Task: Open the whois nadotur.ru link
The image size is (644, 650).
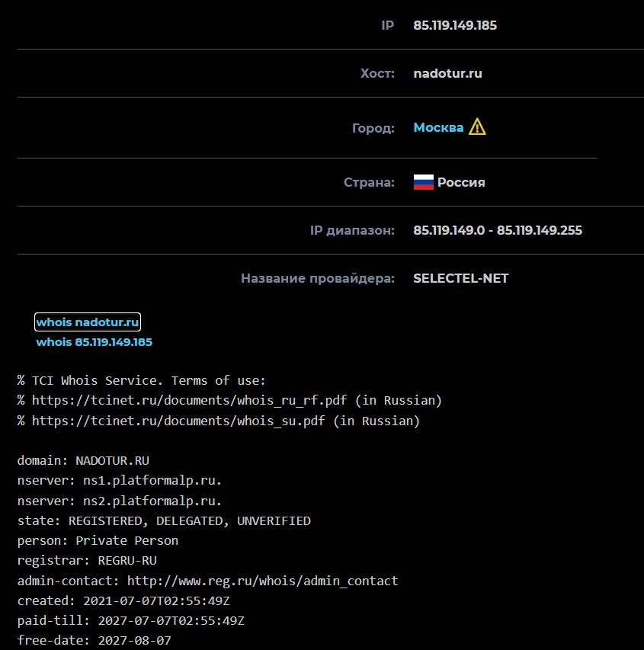Action: 88,322
